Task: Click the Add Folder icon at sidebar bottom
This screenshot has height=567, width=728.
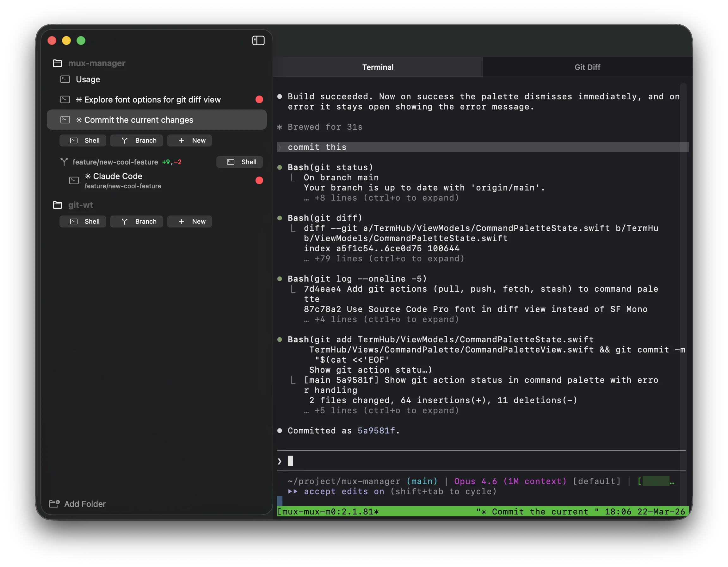Action: click(54, 504)
